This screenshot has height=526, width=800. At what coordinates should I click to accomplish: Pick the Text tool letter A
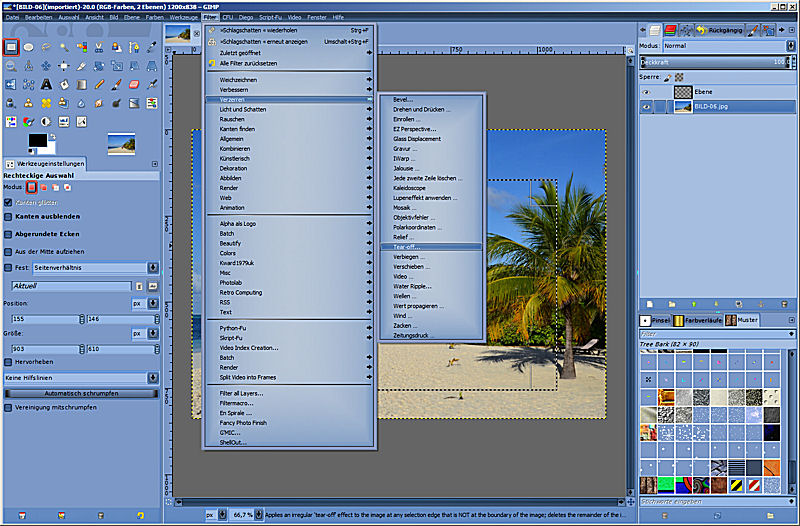[46, 84]
